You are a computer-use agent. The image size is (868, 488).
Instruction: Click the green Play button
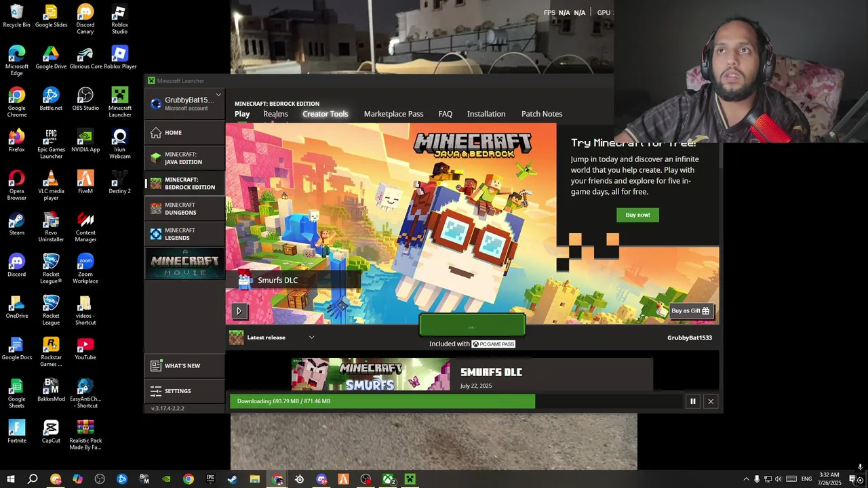[x=472, y=326]
